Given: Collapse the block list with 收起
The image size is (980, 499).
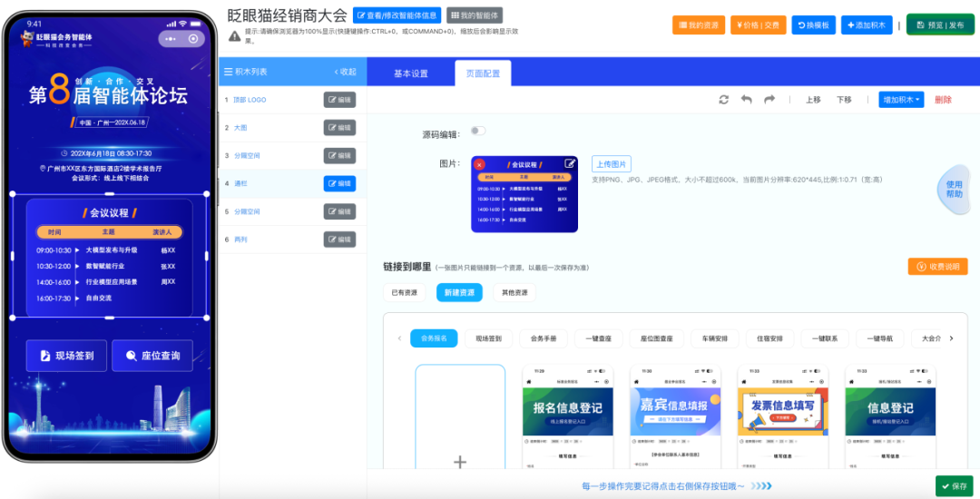Looking at the screenshot, I should 345,72.
